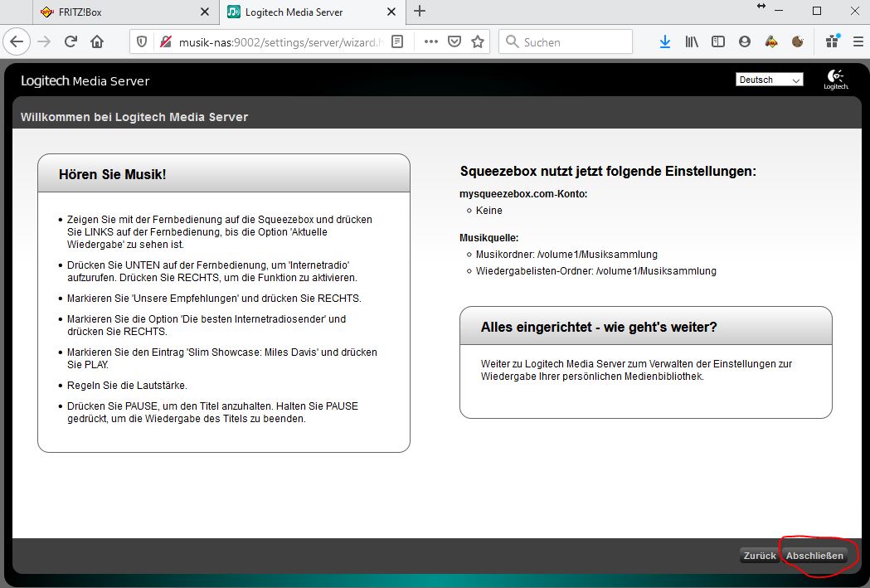This screenshot has width=870, height=588.
Task: Click the Abschließen button
Action: click(x=814, y=556)
